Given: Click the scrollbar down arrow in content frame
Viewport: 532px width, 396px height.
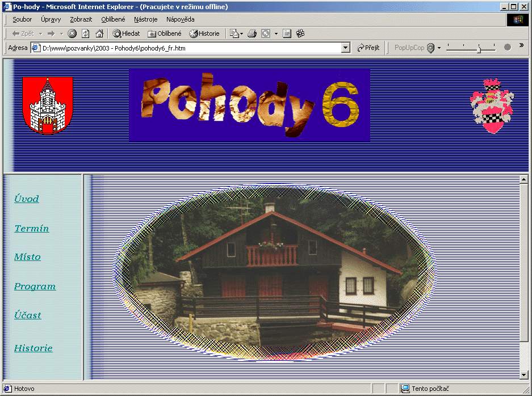Looking at the screenshot, I should pos(523,375).
